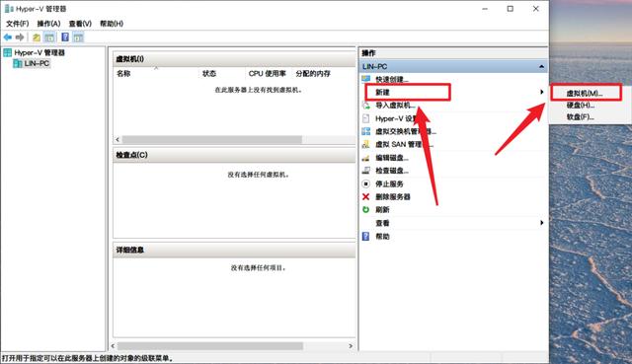Sort by the 分配的内存 column header
The image size is (632, 364).
(313, 74)
